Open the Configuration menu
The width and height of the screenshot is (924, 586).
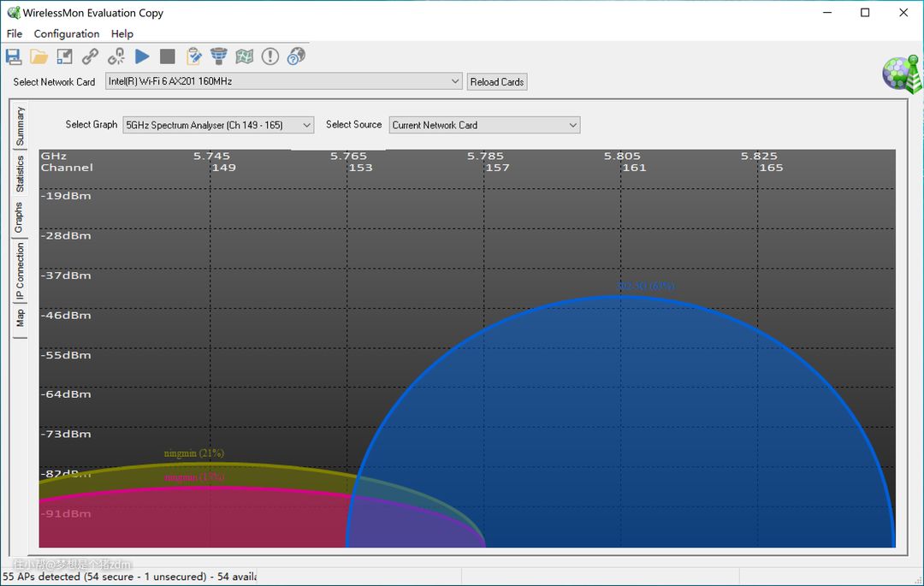point(67,33)
